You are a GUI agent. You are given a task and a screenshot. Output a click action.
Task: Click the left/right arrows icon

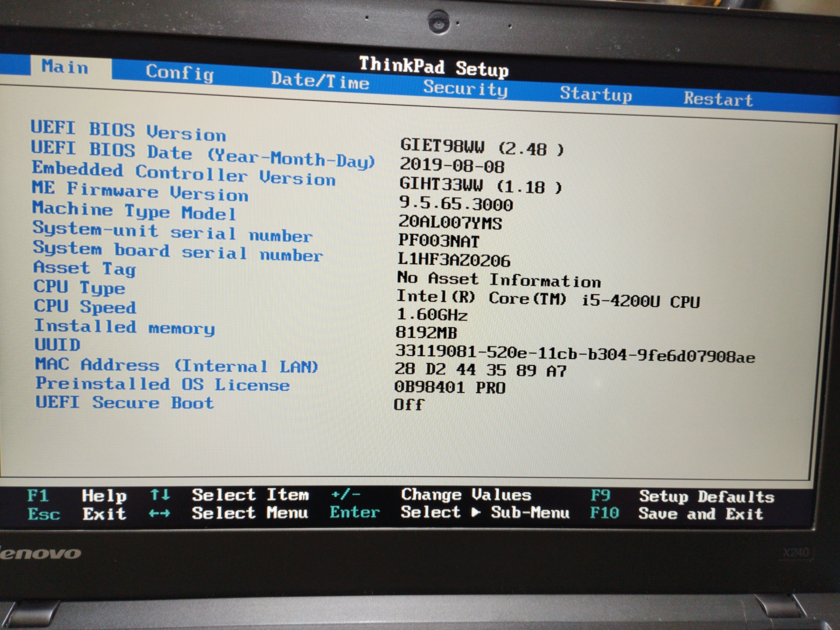[x=160, y=513]
